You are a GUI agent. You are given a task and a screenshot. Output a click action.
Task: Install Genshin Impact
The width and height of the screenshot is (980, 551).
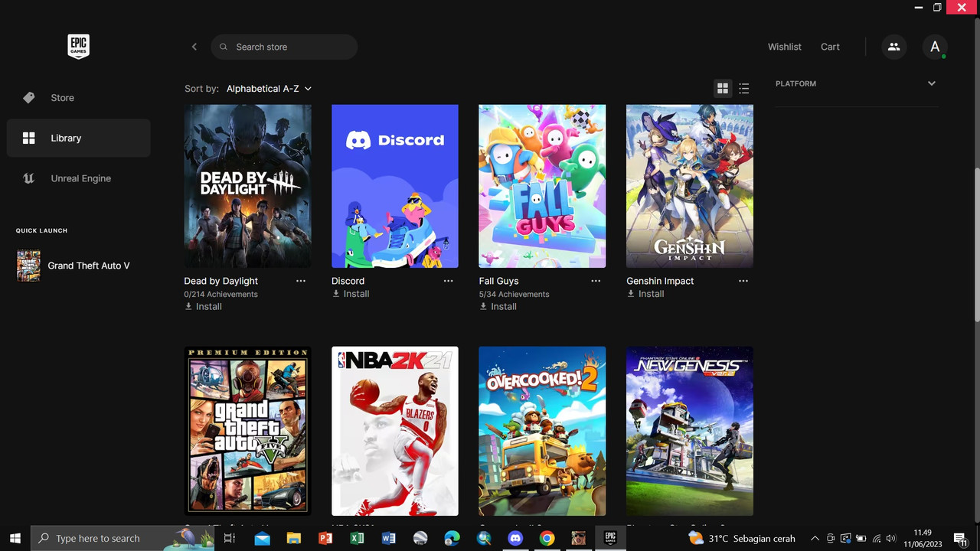click(645, 294)
